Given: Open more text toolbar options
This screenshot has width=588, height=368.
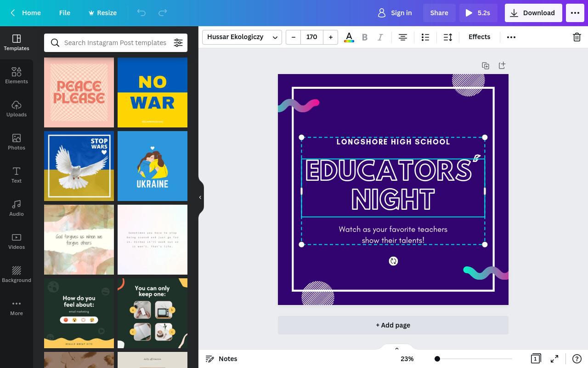Looking at the screenshot, I should coord(511,37).
